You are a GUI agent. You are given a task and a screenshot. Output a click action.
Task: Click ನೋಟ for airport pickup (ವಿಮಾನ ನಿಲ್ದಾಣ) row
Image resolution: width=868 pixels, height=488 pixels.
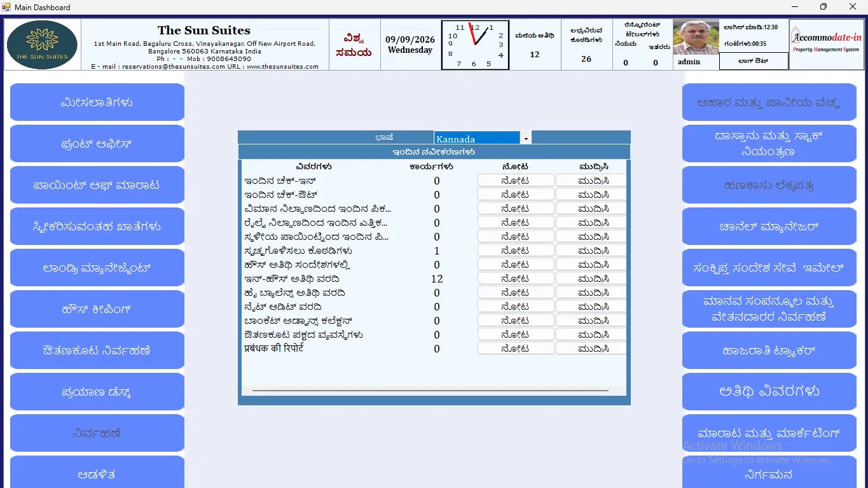[516, 209]
